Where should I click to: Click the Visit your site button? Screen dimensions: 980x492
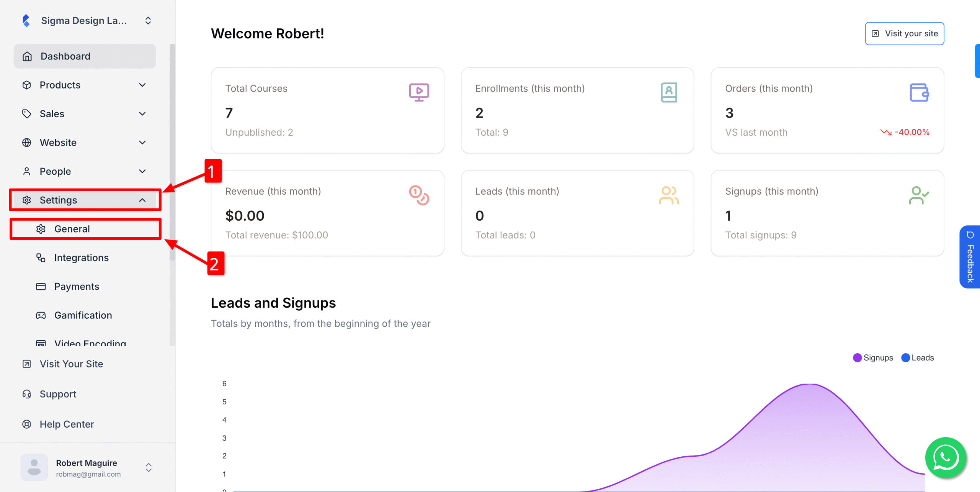pyautogui.click(x=904, y=34)
